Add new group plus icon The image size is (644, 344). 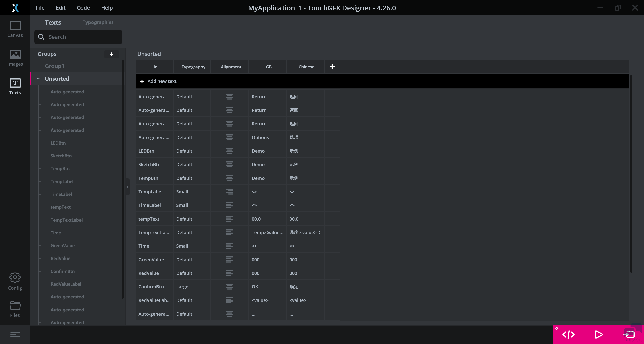[x=111, y=54]
